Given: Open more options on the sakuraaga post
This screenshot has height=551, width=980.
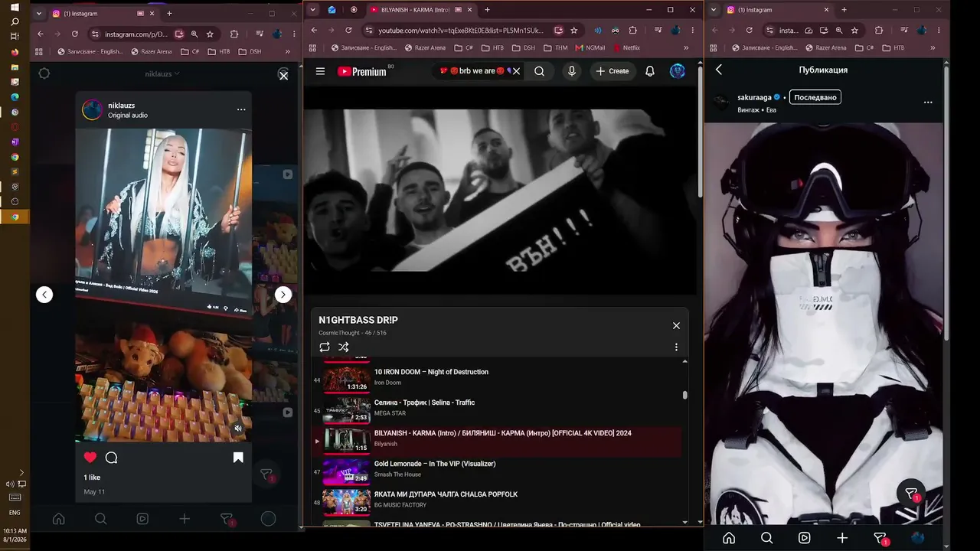Looking at the screenshot, I should (928, 102).
